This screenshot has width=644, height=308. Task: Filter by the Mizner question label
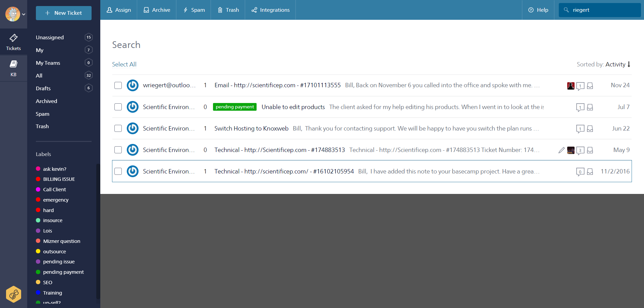click(x=62, y=241)
